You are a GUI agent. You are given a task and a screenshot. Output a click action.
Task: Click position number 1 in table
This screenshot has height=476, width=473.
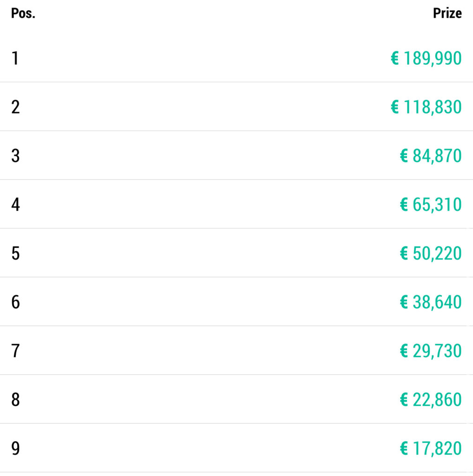(x=15, y=59)
